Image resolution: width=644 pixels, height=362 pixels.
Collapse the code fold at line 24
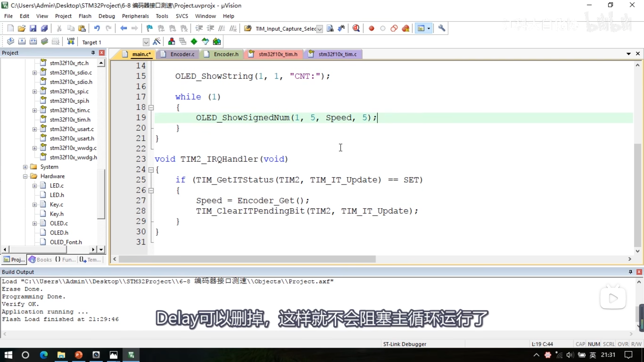point(151,170)
